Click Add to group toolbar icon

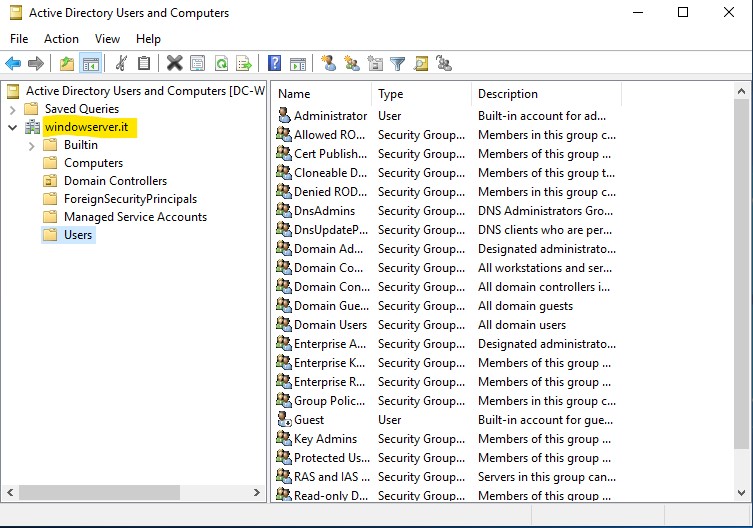(x=444, y=63)
